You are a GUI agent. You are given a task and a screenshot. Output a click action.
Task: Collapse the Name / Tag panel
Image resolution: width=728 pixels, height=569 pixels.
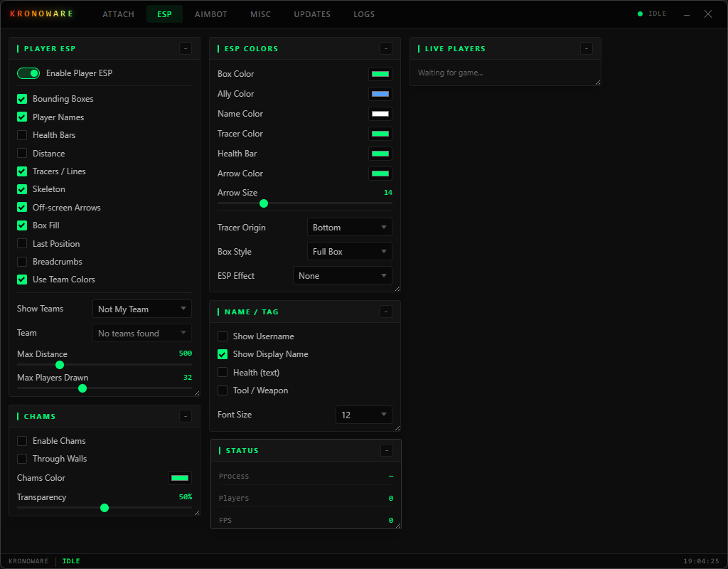coord(386,312)
